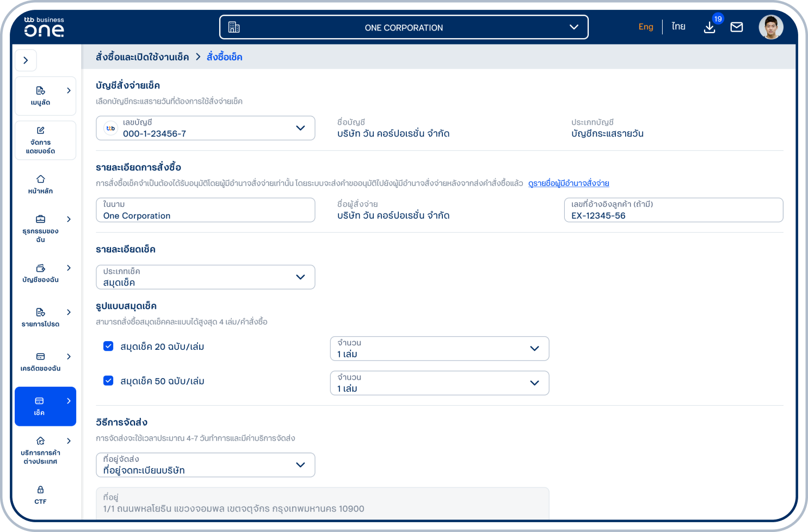Click the user profile avatar
Image resolution: width=808 pixels, height=532 pixels.
tap(770, 27)
